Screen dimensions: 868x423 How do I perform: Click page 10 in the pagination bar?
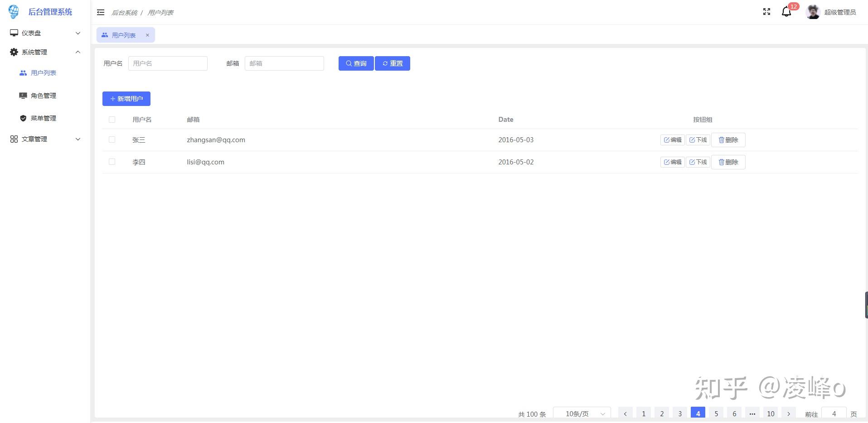(x=770, y=413)
